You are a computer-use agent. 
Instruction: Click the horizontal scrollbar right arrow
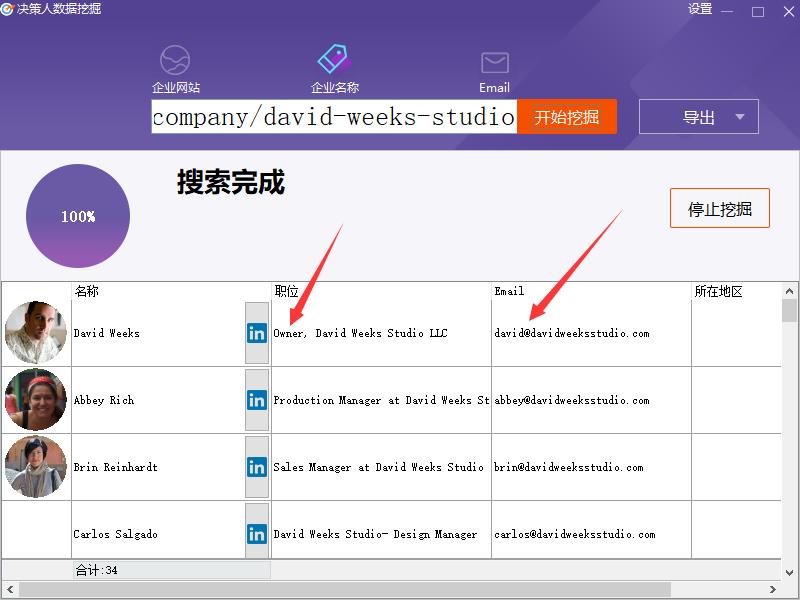coord(773,590)
